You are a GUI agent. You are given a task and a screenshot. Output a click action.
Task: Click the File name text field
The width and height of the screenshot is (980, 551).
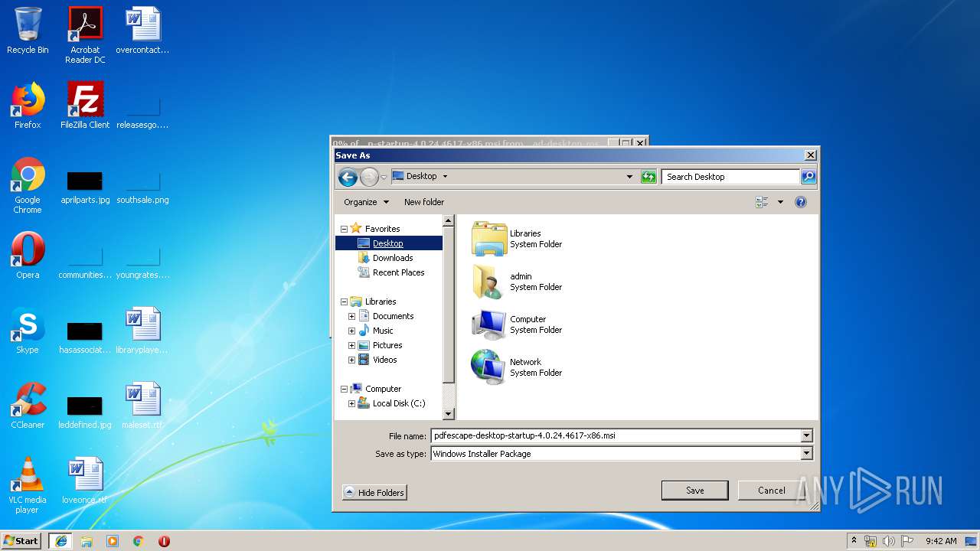616,435
